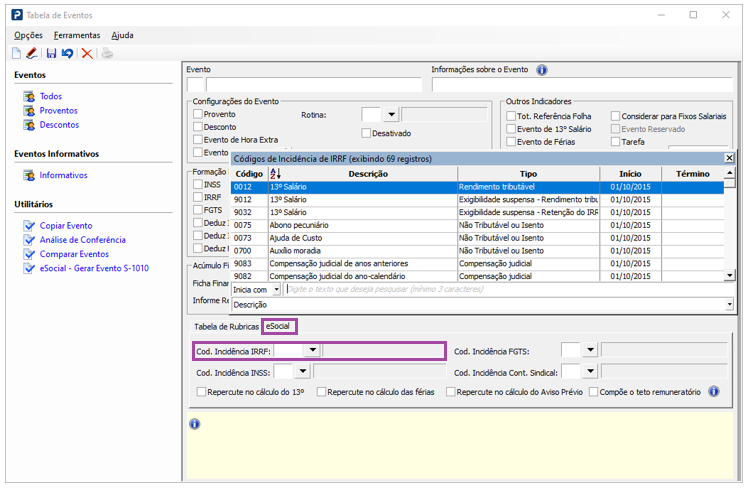
Task: Click the Copiar Evento utility link
Action: click(66, 226)
